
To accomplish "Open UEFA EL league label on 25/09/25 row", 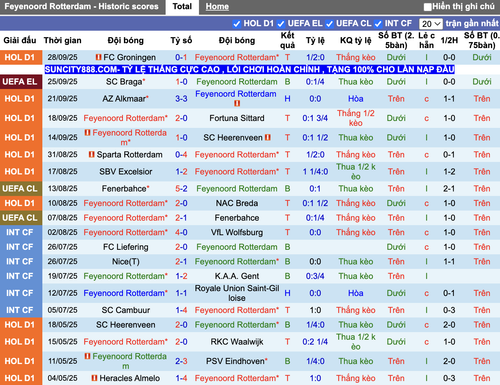I will (x=21, y=82).
